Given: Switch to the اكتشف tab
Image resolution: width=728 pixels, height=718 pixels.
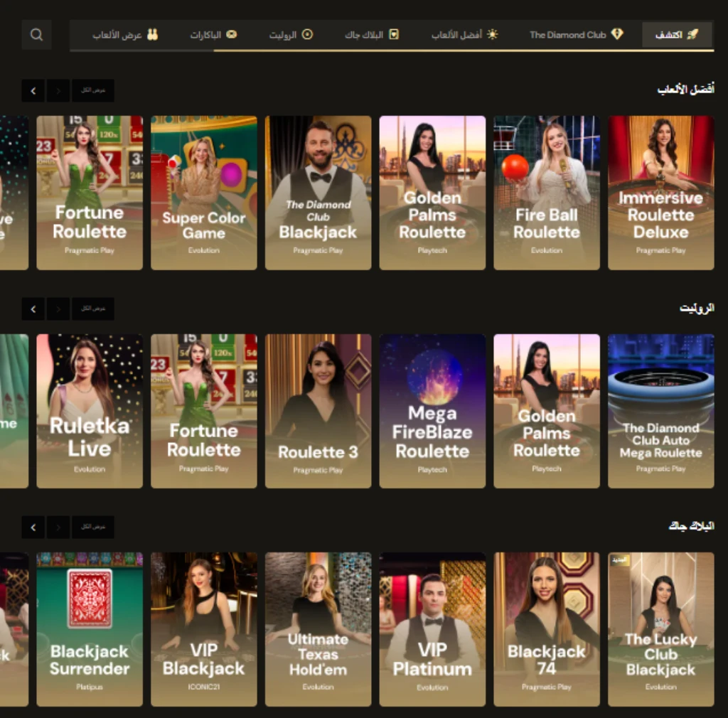Looking at the screenshot, I should point(677,35).
